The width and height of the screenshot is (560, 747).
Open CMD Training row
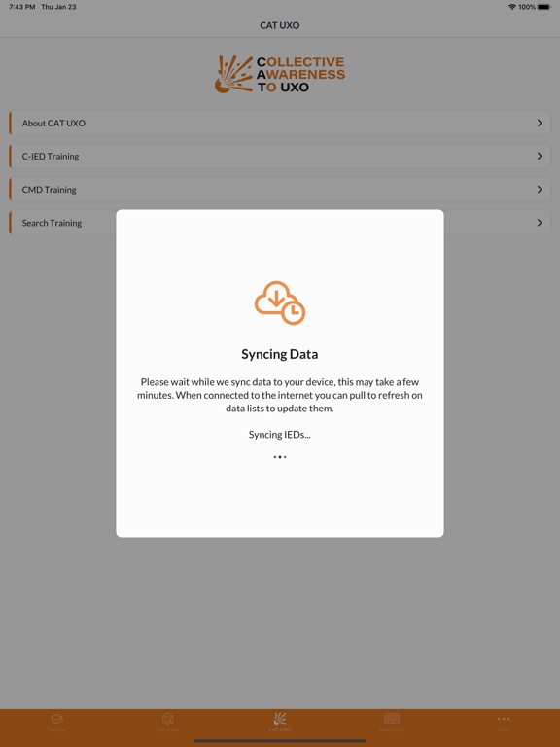pyautogui.click(x=280, y=190)
